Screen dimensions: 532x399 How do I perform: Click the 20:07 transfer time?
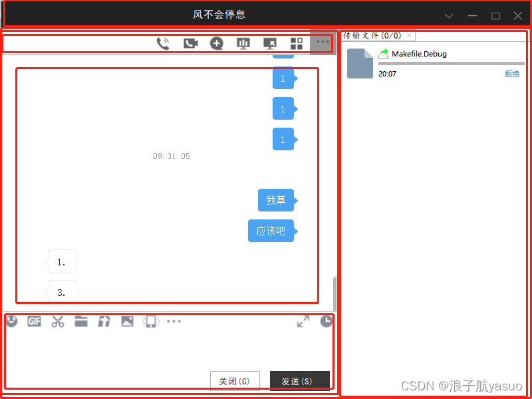(387, 74)
